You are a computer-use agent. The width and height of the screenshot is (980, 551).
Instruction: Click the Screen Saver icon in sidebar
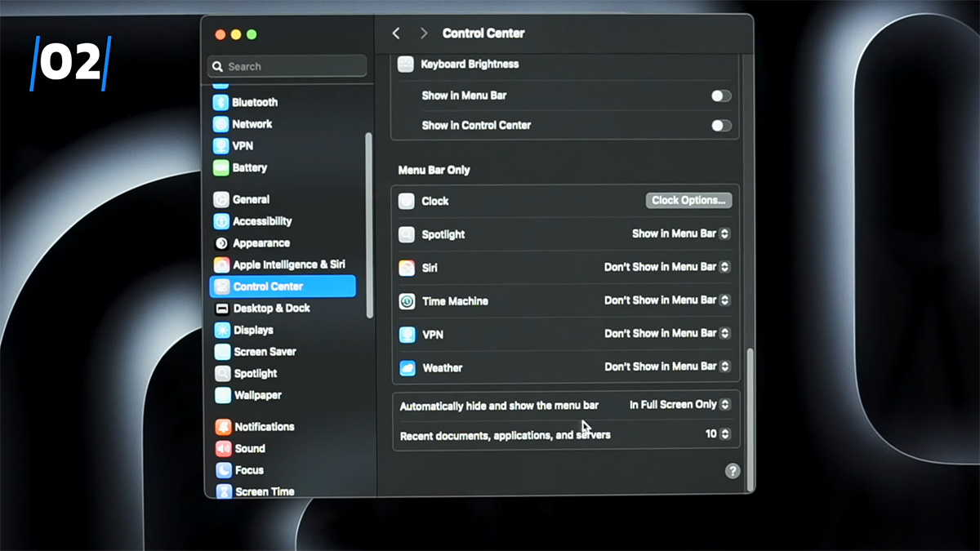[x=222, y=352]
